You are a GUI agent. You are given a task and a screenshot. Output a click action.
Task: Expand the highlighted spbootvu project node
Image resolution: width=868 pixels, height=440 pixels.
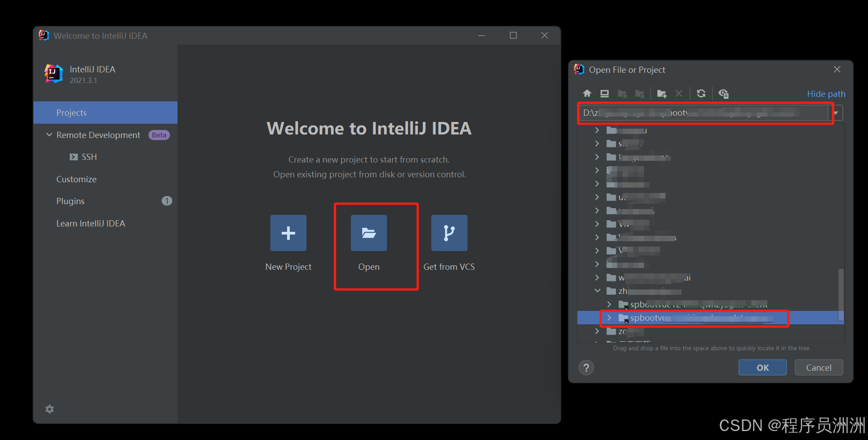click(609, 318)
